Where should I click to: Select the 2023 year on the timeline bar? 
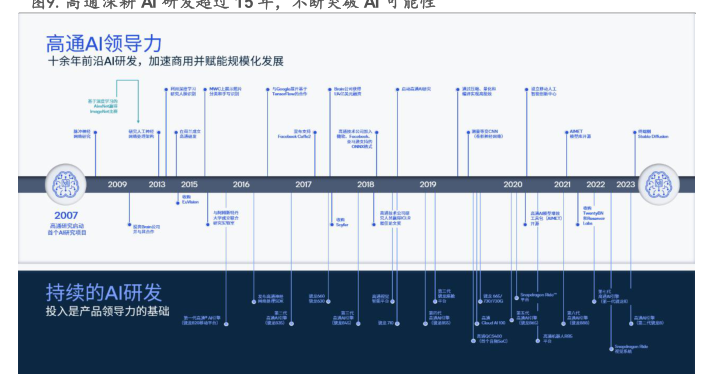(x=625, y=185)
